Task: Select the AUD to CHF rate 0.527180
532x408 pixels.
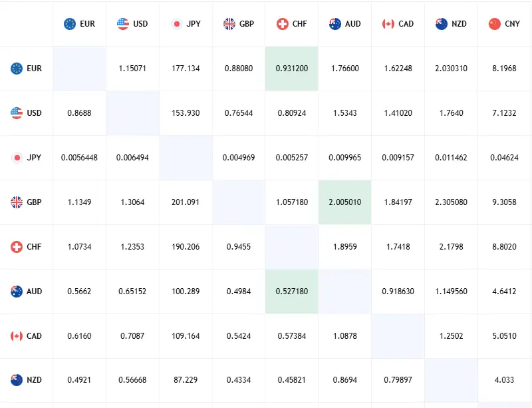Action: 292,292
